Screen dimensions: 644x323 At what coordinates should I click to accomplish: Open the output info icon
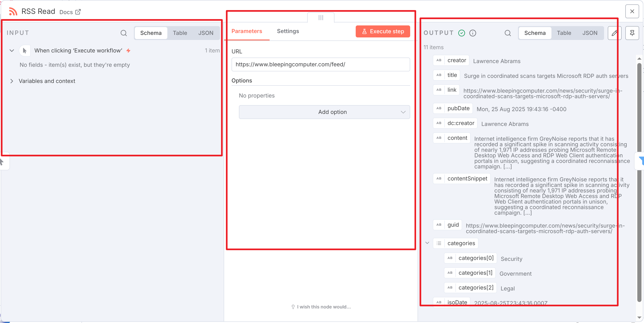coord(472,33)
